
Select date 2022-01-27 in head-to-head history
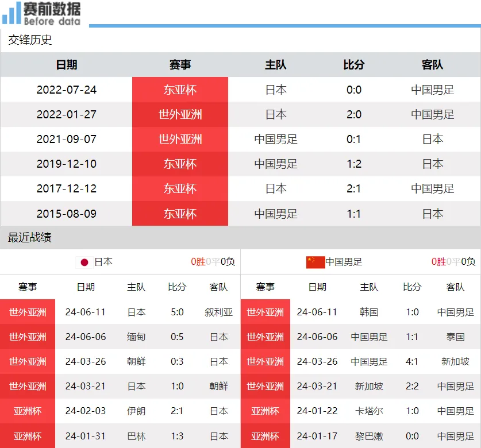67,114
